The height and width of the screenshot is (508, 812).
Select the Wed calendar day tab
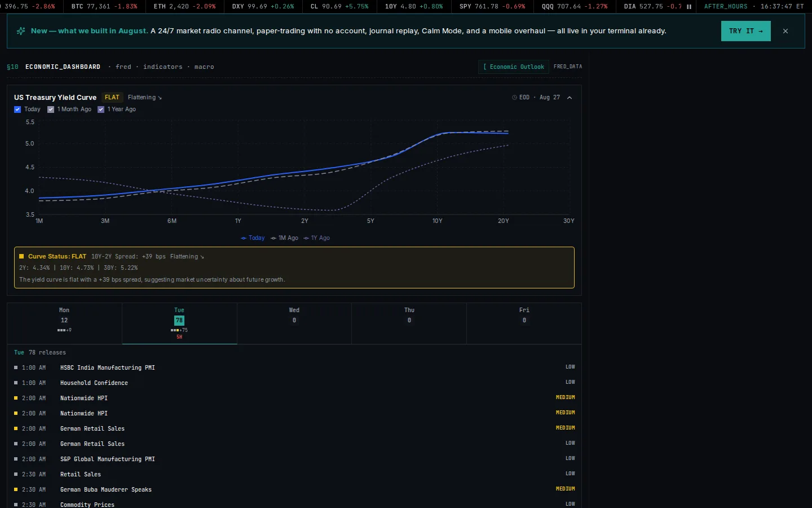click(294, 323)
